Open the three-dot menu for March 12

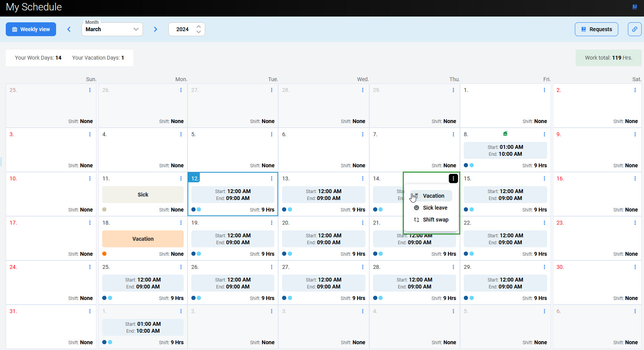click(272, 178)
